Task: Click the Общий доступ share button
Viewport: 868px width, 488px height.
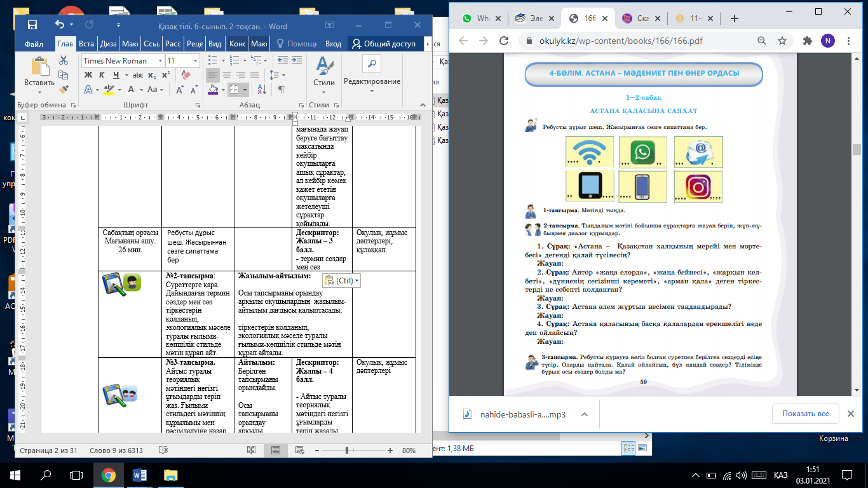Action: [384, 44]
